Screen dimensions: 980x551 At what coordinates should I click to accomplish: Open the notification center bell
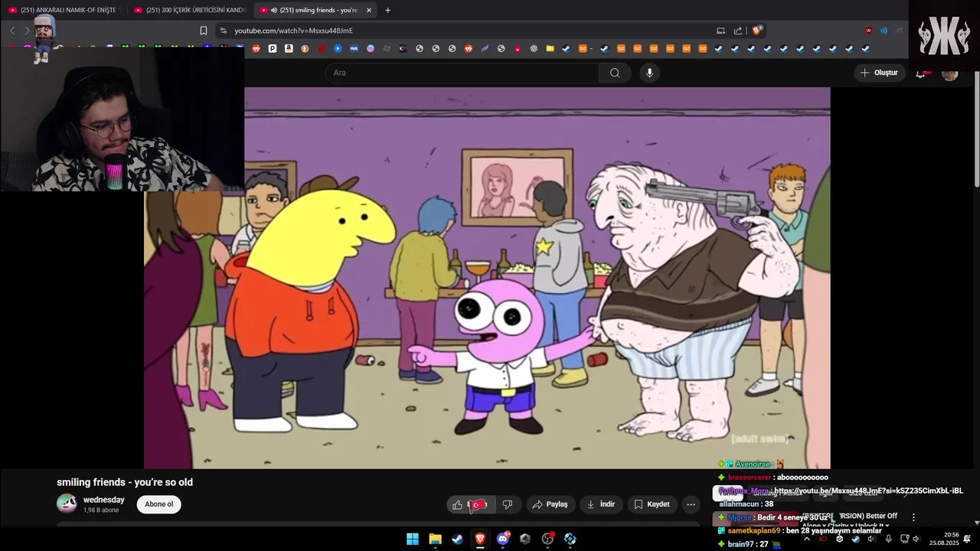pyautogui.click(x=967, y=539)
